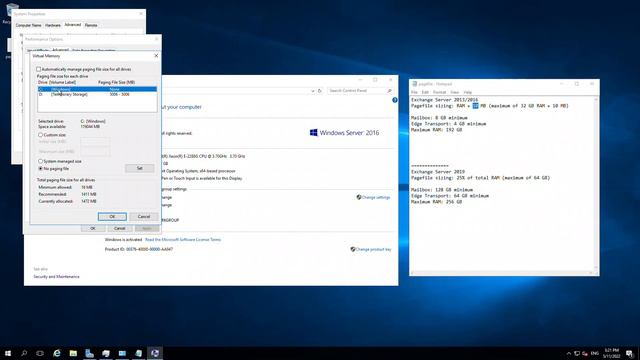Click 'Maximum RAM: 256 GB' line in Notepad
The height and width of the screenshot is (360, 640).
click(436, 202)
